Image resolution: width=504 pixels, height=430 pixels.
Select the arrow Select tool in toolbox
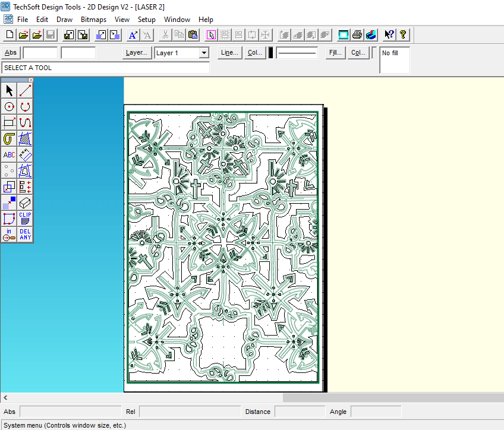9,91
